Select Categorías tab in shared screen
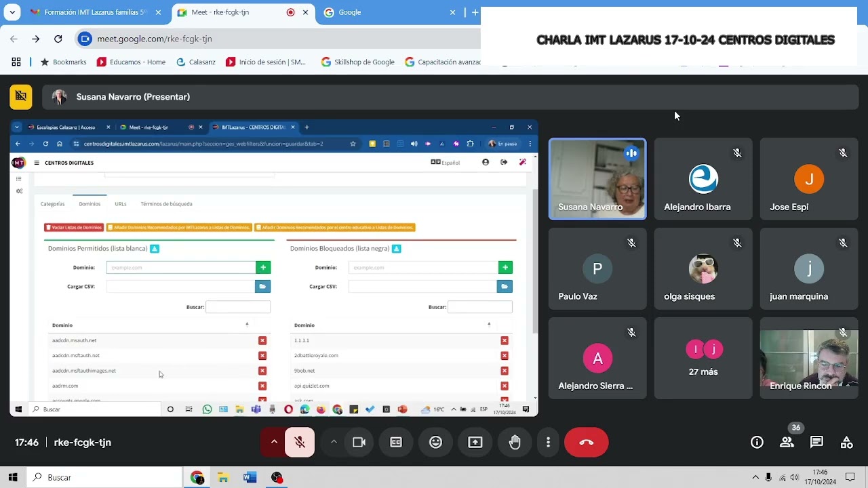Screen dimensions: 868x488 [x=52, y=204]
